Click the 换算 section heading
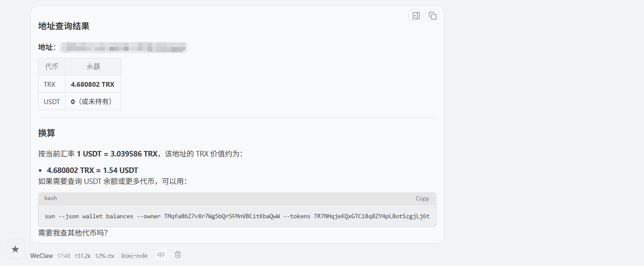 (x=46, y=133)
